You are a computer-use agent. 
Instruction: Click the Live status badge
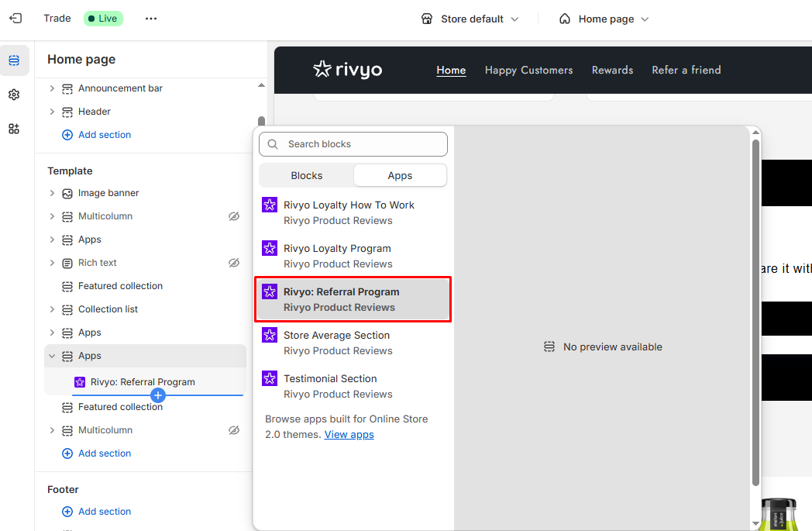[103, 19]
